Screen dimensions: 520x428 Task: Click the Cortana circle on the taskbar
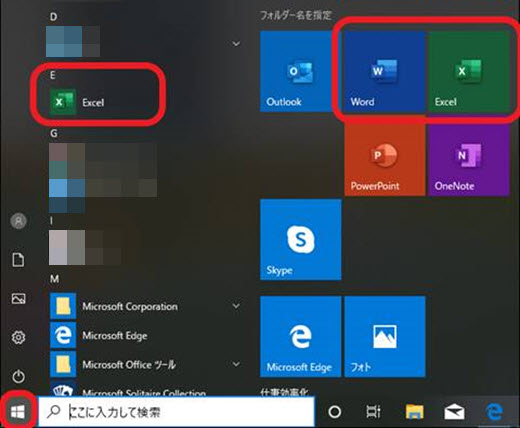point(334,412)
